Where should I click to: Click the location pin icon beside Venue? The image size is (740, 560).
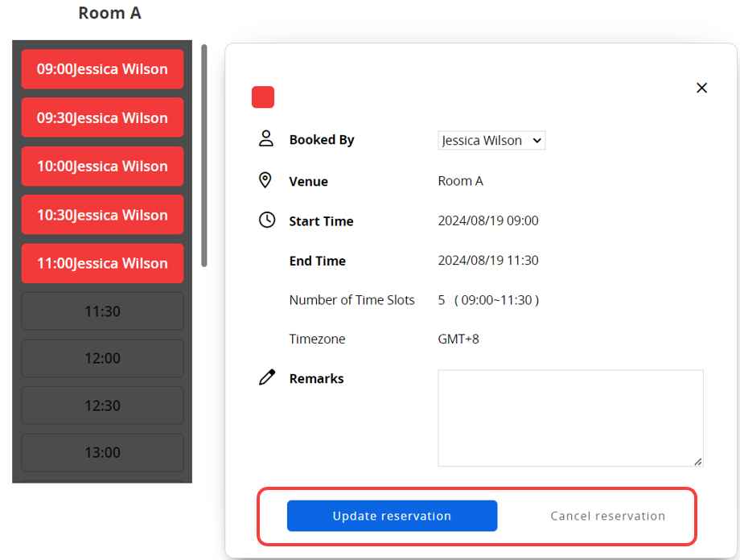(x=265, y=180)
